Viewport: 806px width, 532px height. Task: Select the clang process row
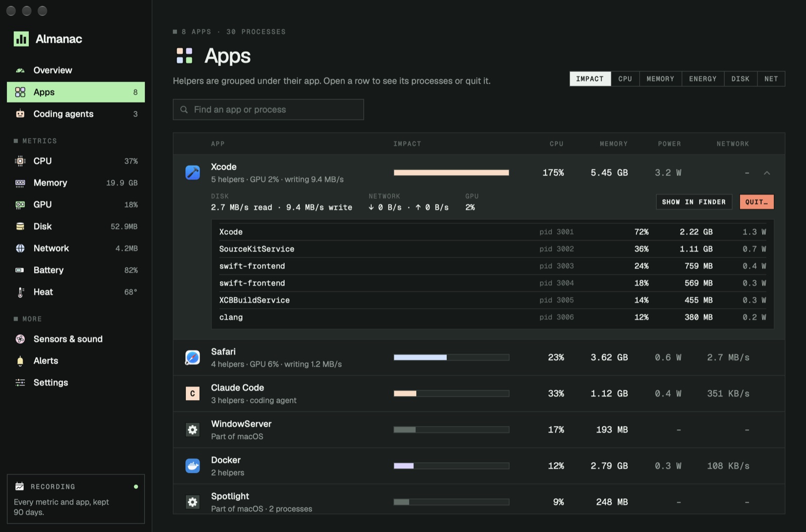tap(493, 318)
